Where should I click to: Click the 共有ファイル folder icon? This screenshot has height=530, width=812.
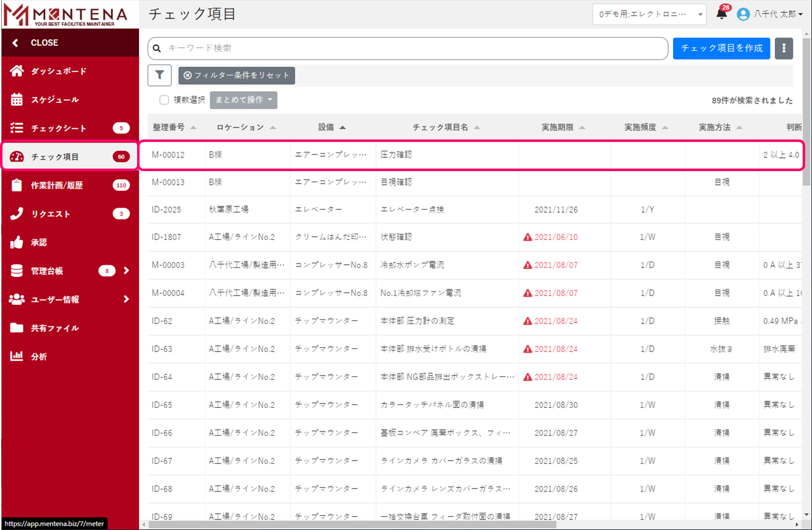coord(17,328)
